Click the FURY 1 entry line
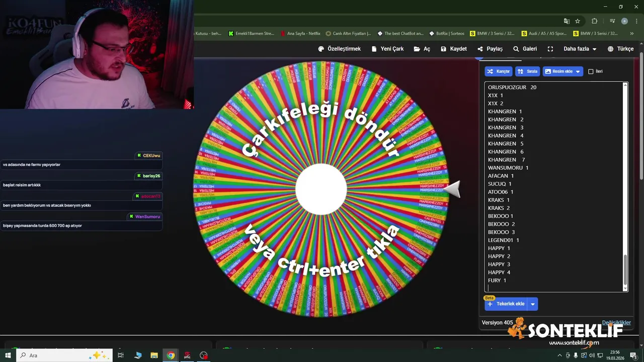Screen dimensions: 644x362 [497, 281]
